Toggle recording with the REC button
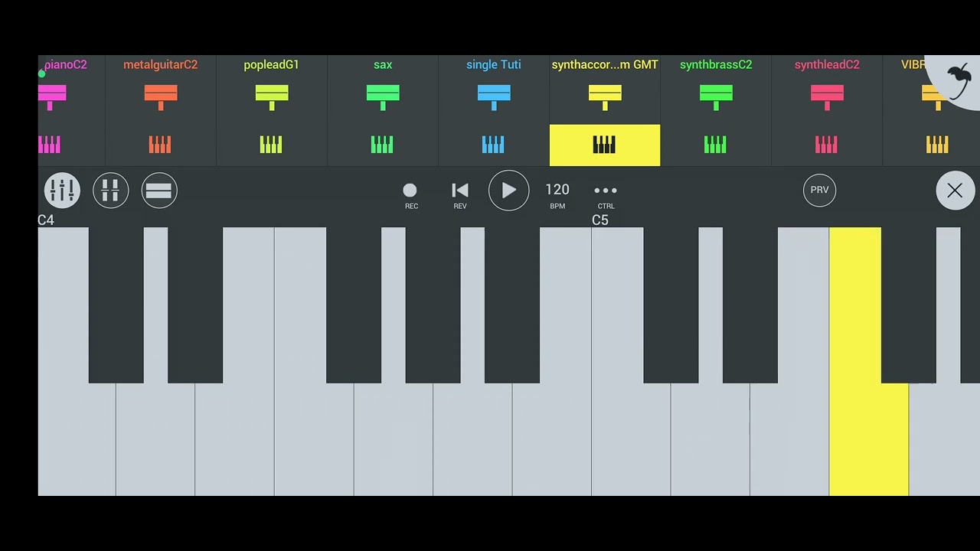This screenshot has height=551, width=980. click(410, 195)
